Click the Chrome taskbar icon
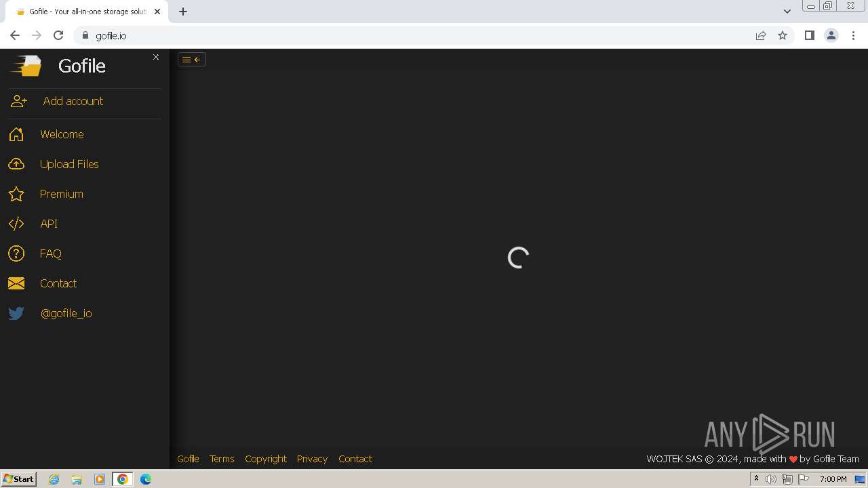The height and width of the screenshot is (488, 868). tap(122, 479)
